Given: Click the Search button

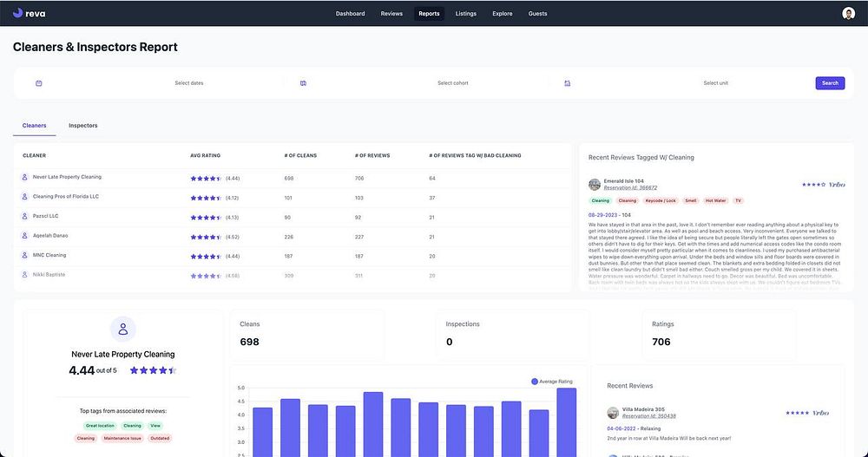Looking at the screenshot, I should tap(830, 83).
